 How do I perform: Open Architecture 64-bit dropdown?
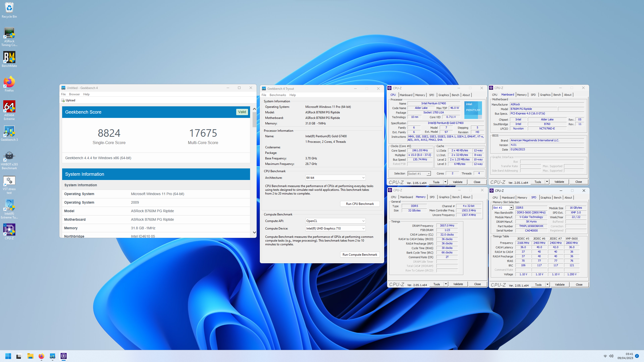[335, 178]
